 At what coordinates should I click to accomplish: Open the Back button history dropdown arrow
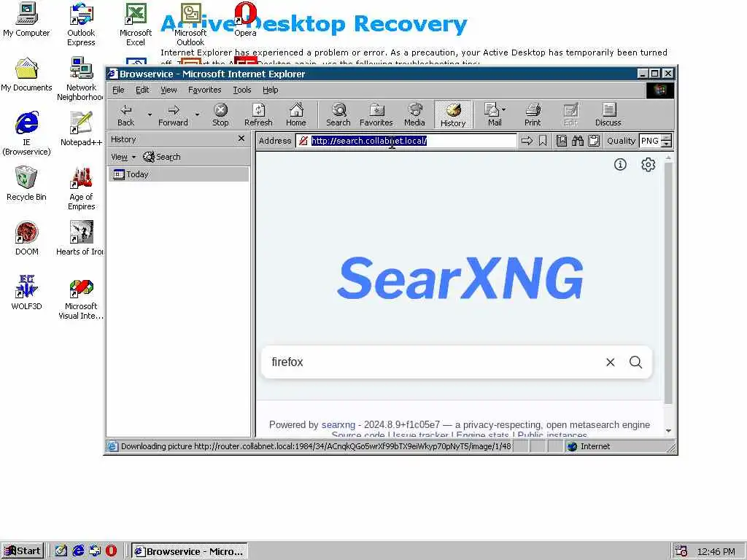(x=150, y=114)
